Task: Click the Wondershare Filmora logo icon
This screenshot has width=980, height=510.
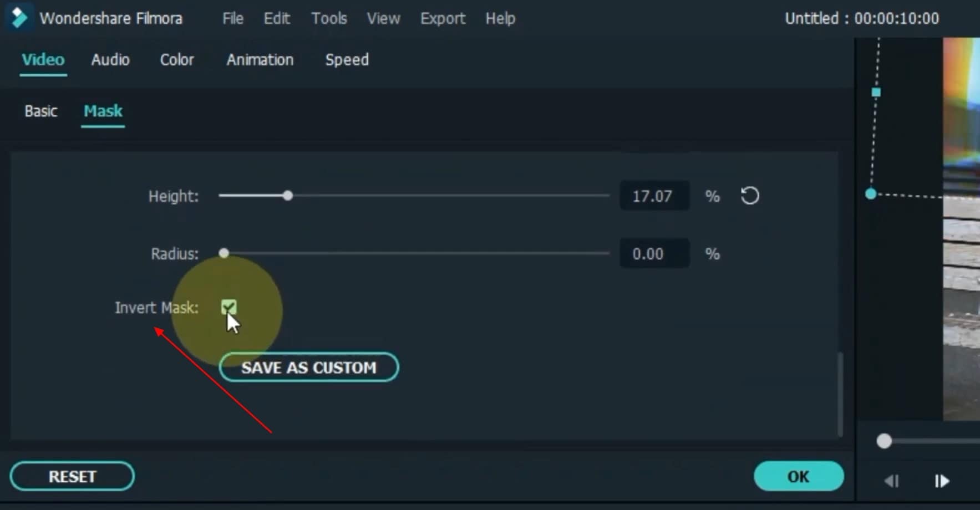Action: point(19,18)
